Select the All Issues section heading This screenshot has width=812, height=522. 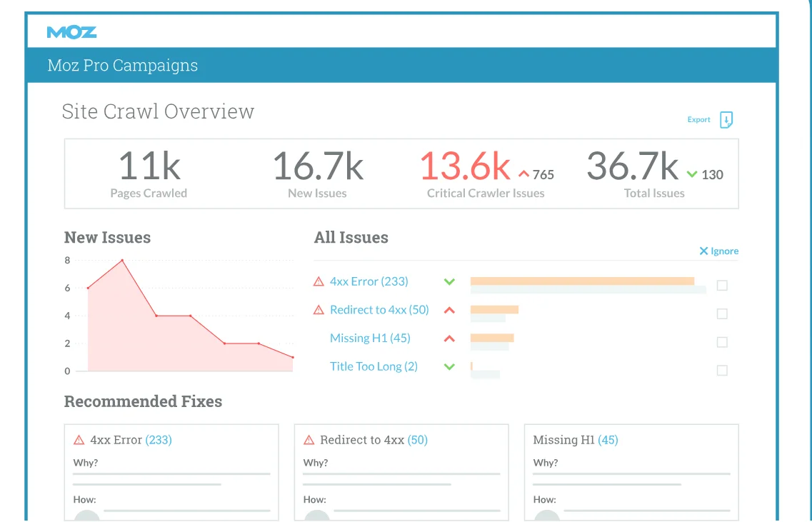coord(351,237)
